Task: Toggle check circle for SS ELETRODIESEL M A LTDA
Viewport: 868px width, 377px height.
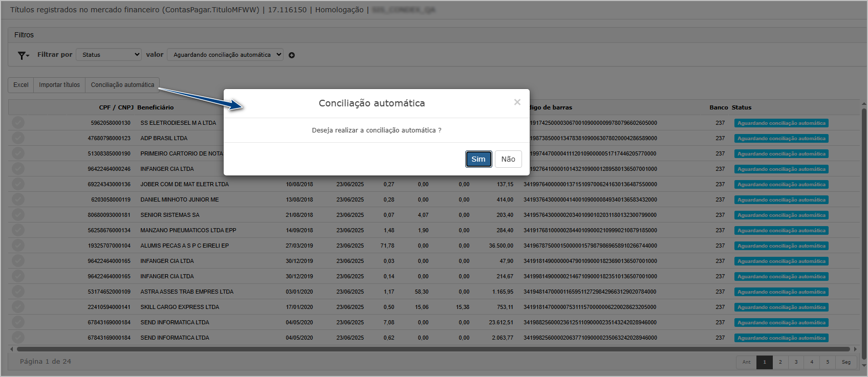Action: point(18,123)
